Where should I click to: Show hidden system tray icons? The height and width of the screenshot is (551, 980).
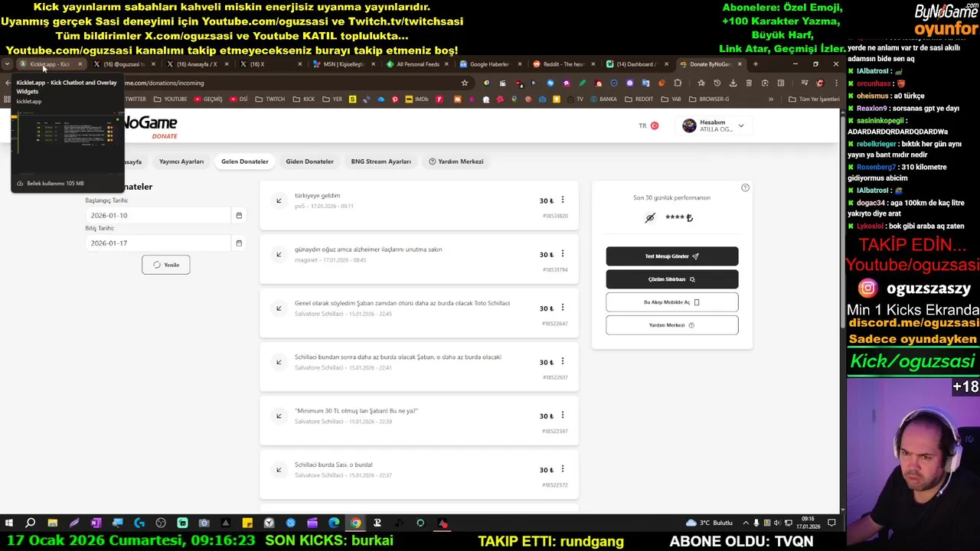coord(746,523)
